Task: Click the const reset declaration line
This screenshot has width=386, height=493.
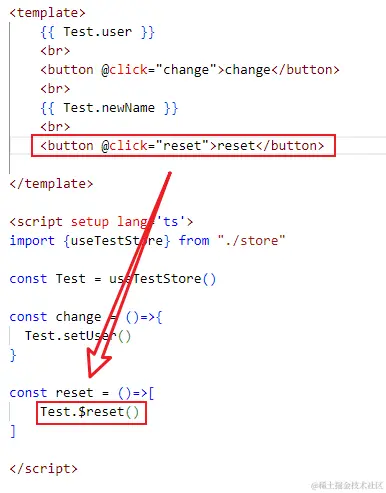Action: tap(82, 393)
